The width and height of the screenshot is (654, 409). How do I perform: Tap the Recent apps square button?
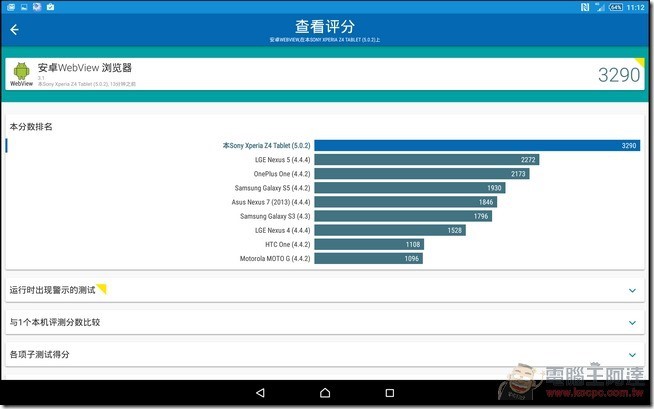(390, 393)
